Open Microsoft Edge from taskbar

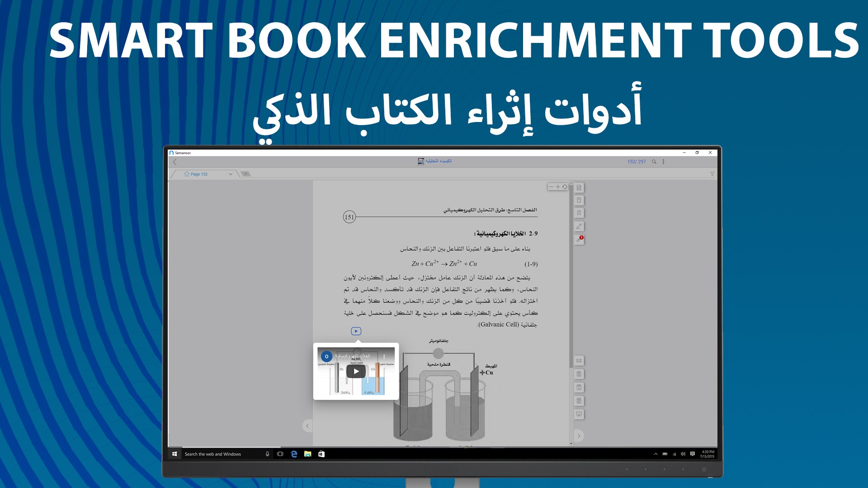click(x=294, y=454)
